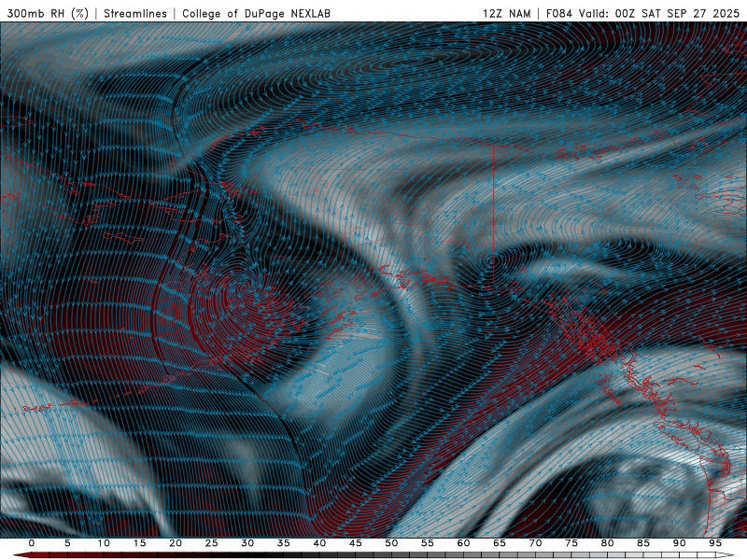Click the 80 value on the color scale

[608, 543]
